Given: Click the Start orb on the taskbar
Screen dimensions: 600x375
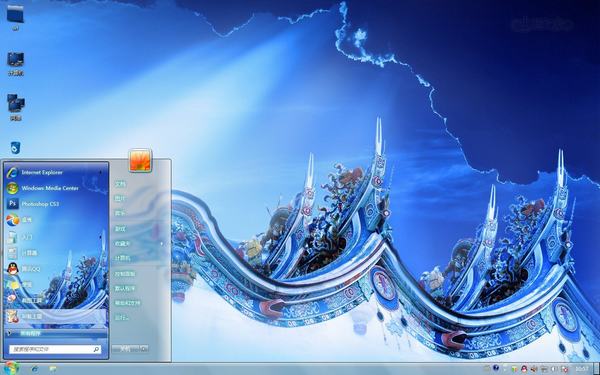Looking at the screenshot, I should tap(11, 368).
